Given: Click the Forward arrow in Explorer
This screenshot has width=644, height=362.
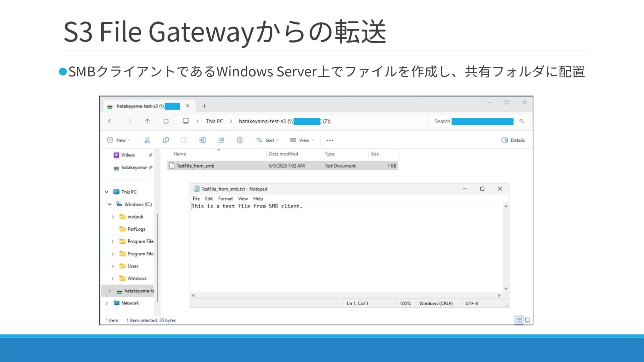Looking at the screenshot, I should [129, 121].
